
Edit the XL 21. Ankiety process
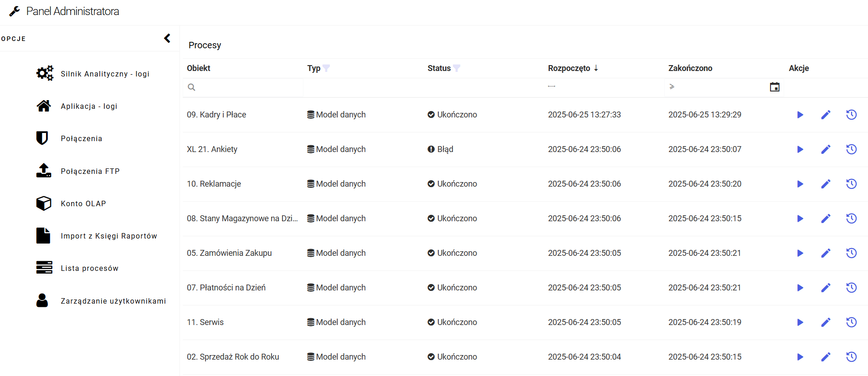coord(826,149)
